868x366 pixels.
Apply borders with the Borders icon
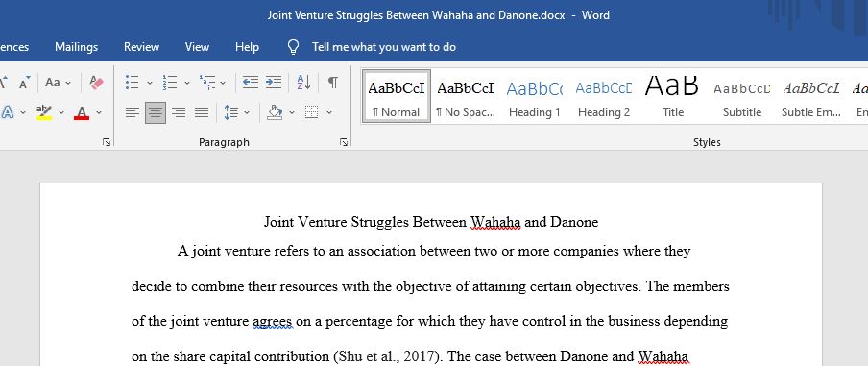(312, 113)
